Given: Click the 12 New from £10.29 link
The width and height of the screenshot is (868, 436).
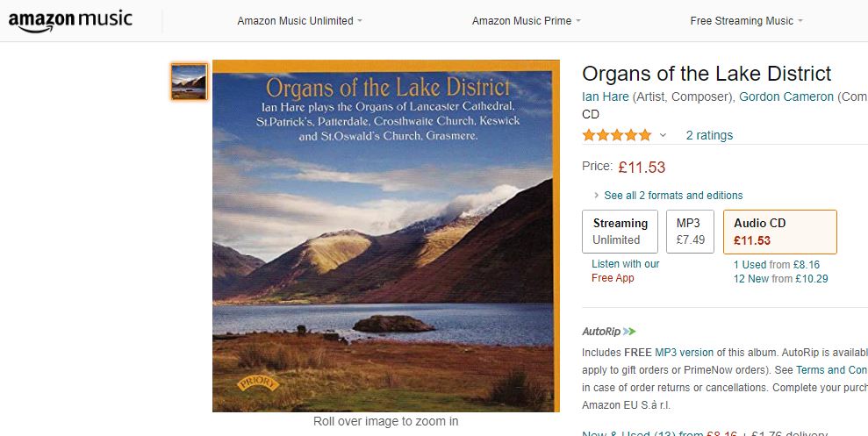Looking at the screenshot, I should coord(780,279).
